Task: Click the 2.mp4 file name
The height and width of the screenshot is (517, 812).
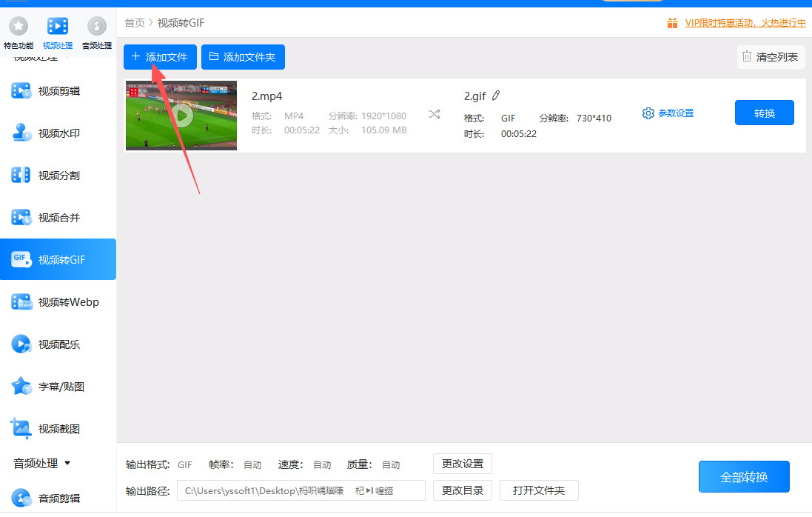Action: [x=266, y=96]
